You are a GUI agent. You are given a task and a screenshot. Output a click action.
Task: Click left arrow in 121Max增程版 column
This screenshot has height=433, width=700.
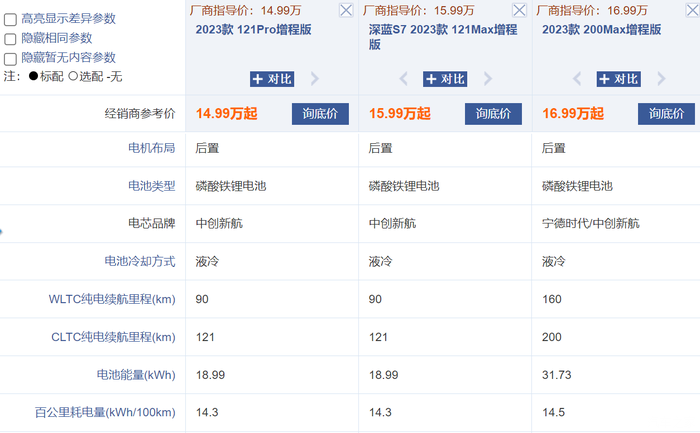[404, 79]
